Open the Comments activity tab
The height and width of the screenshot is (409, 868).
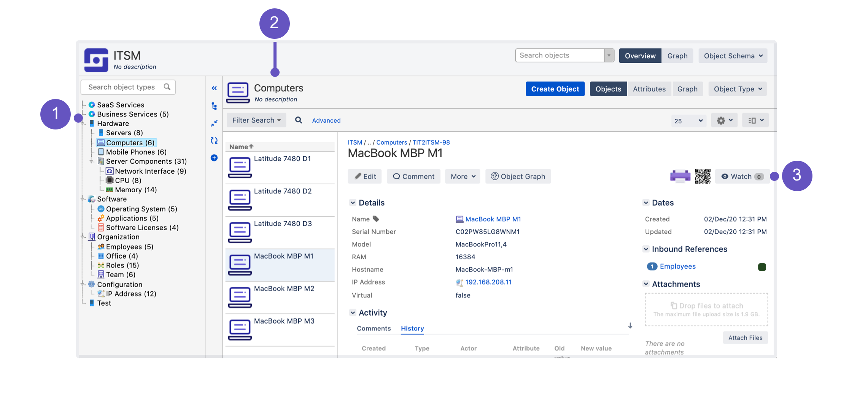pyautogui.click(x=374, y=328)
